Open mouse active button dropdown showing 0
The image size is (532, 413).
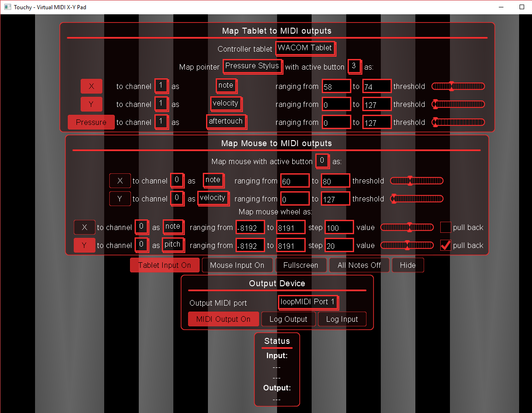pos(322,161)
